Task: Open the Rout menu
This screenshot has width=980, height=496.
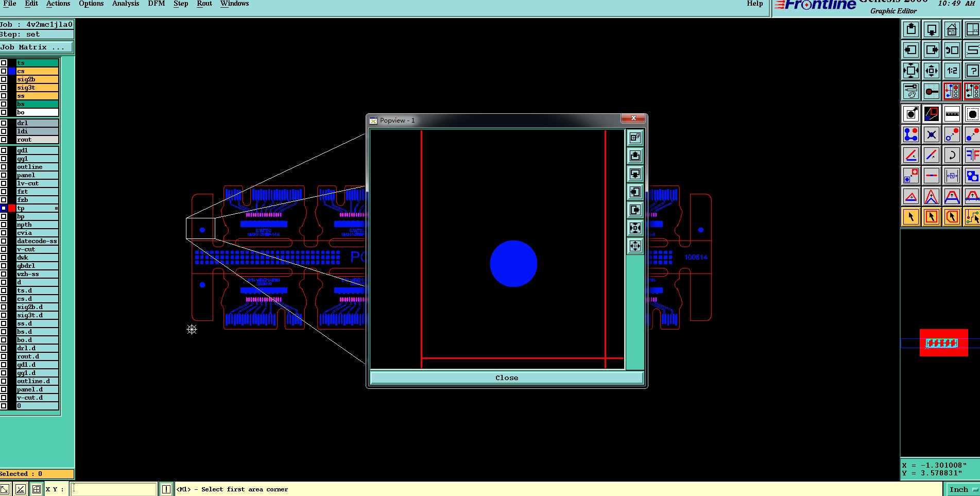Action: 204,4
